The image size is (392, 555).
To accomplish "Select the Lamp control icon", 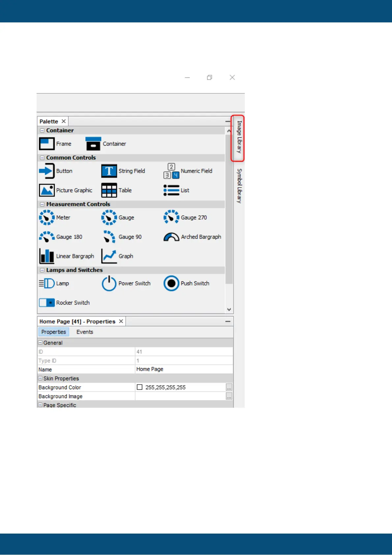I will 47,283.
